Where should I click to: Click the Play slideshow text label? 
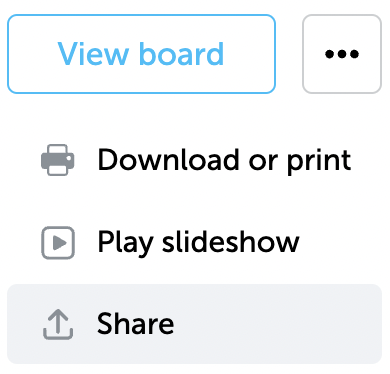(198, 243)
